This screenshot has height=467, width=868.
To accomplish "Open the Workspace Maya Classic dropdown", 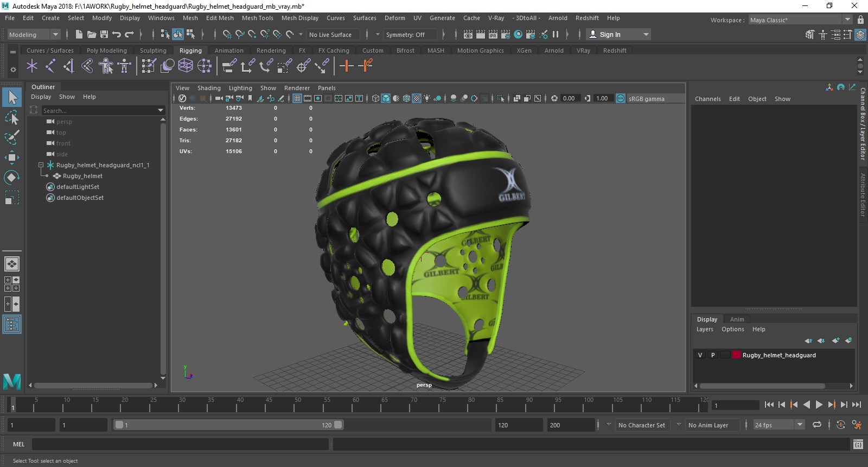I will coord(801,20).
